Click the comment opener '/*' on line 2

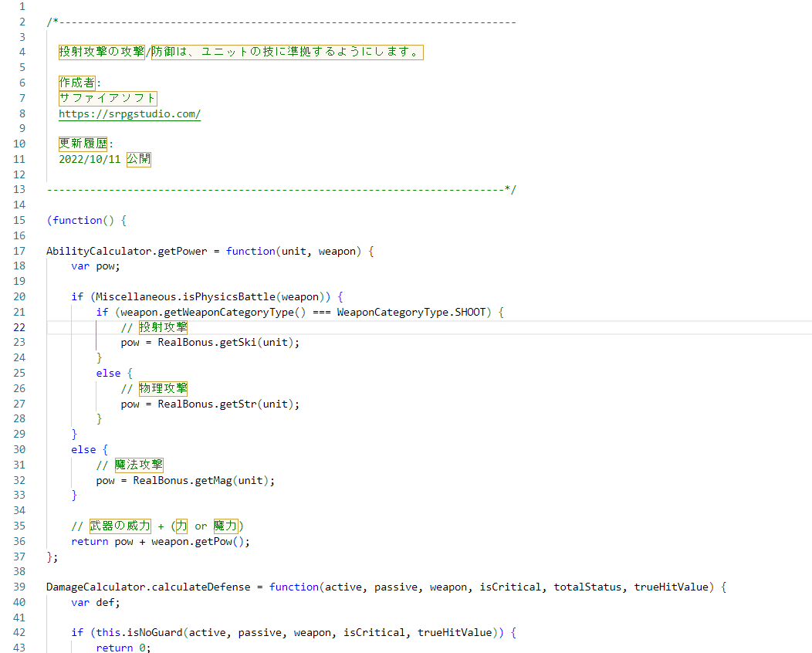click(52, 22)
